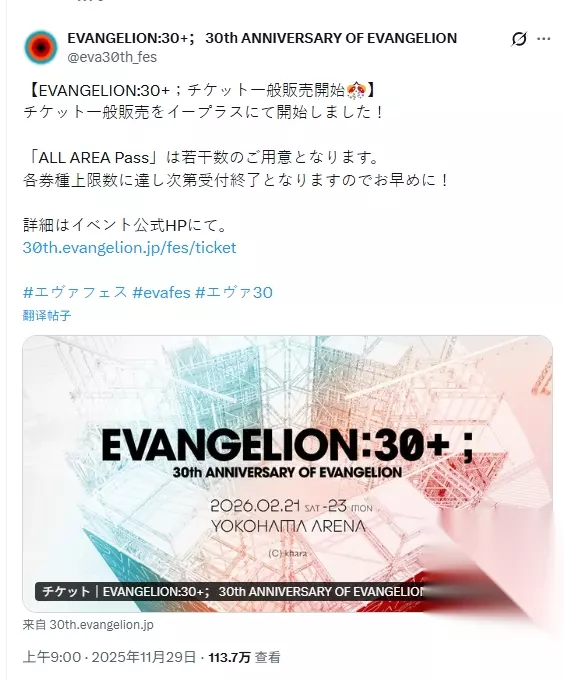
Task: Open the eva30th_fes profile avatar
Action: click(x=41, y=47)
